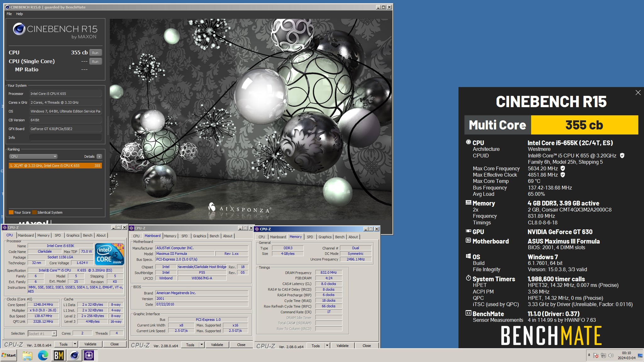Click the Info input field in Cinebench
This screenshot has height=362, width=644.
(x=65, y=138)
